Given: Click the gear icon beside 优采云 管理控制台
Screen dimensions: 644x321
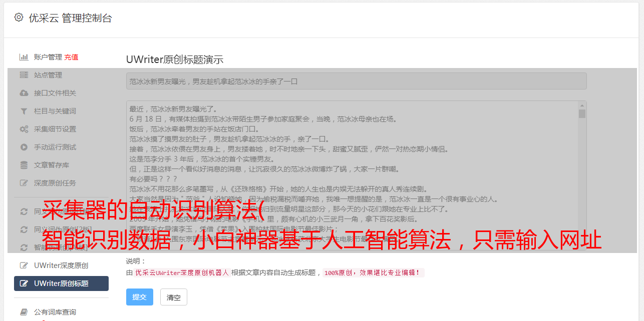Looking at the screenshot, I should click(x=19, y=17).
